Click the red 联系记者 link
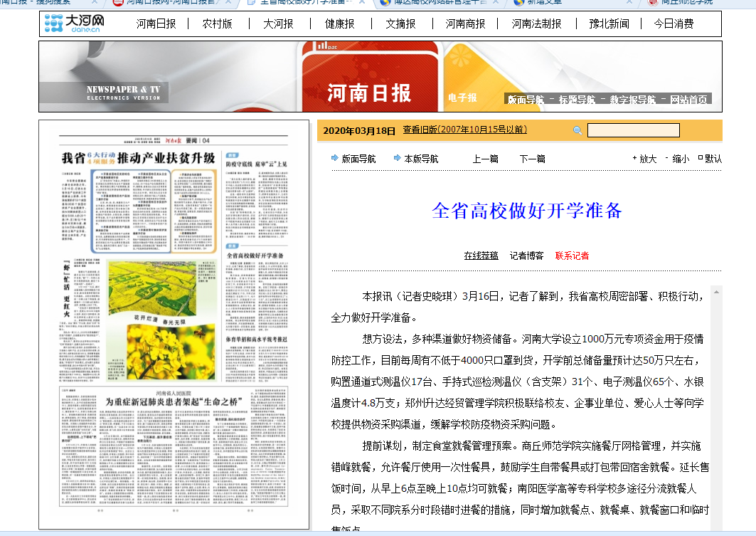Screen dimensions: 756x536 point(572,256)
